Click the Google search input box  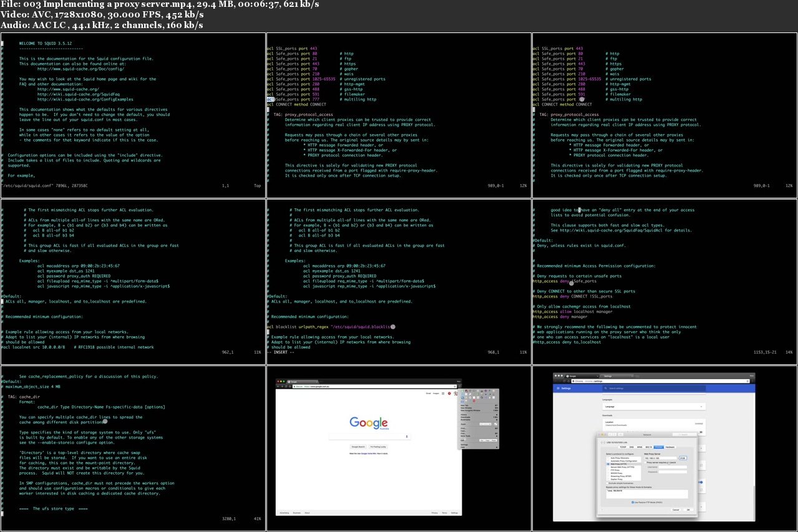click(368, 438)
